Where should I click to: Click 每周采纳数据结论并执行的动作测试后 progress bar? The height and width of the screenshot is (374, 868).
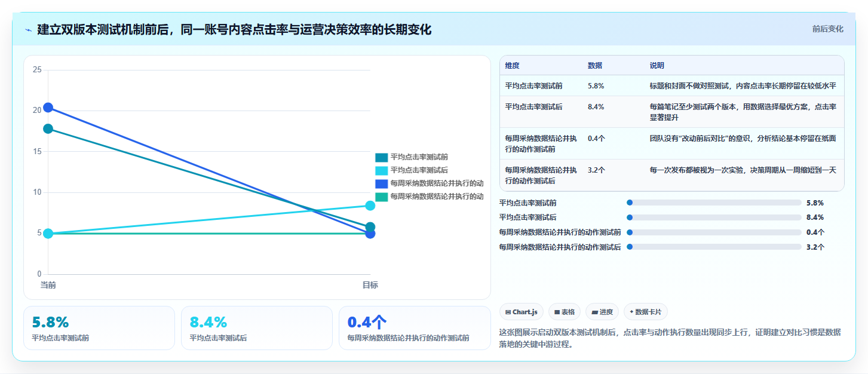(714, 247)
